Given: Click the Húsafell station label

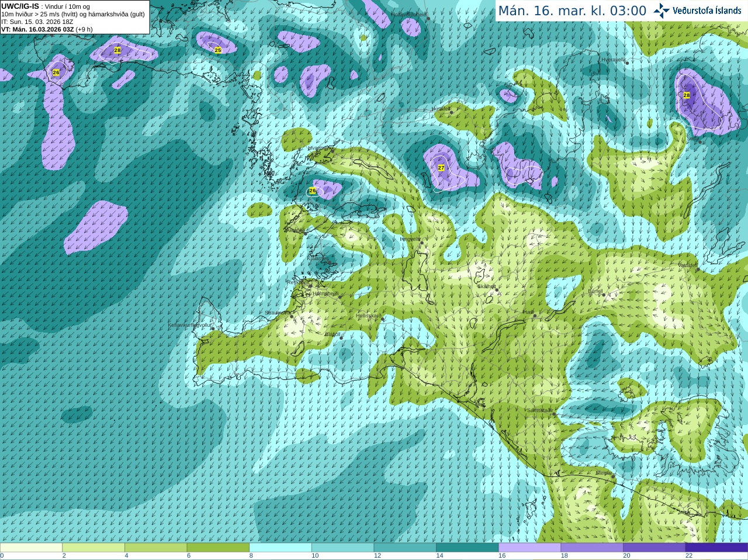Looking at the screenshot, I should click(441, 109).
